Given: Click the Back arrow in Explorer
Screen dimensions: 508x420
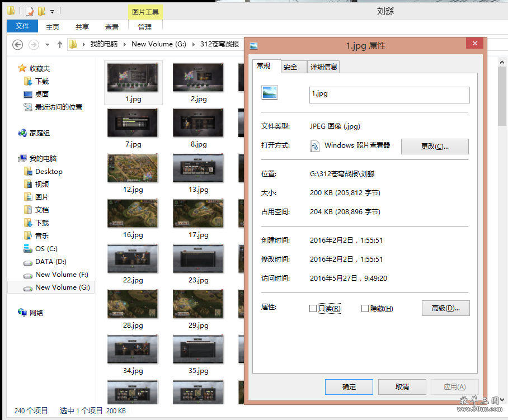Looking at the screenshot, I should pos(17,44).
